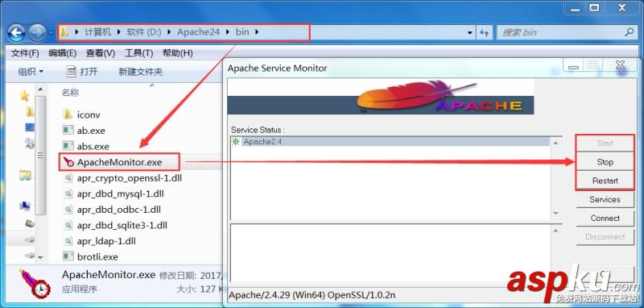Screen dimensions: 644x308
Task: Expand the arrow after bin in address bar
Action: click(257, 32)
